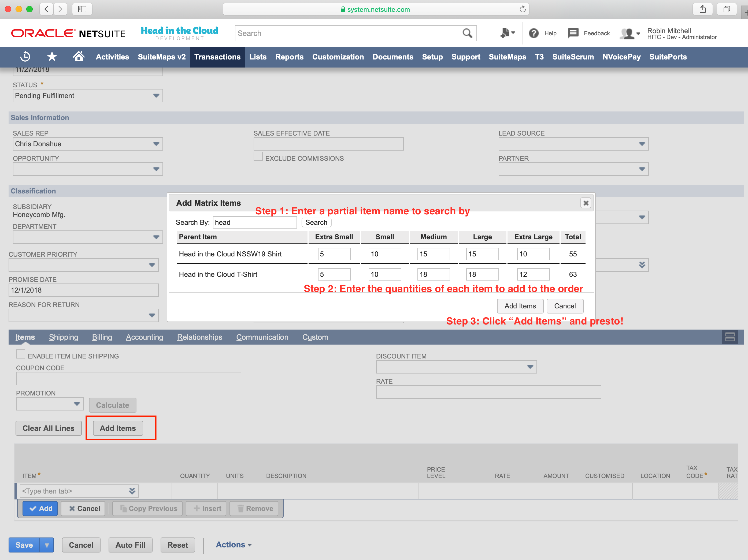748x560 pixels.
Task: Open the Save button dropdown arrow
Action: click(47, 545)
